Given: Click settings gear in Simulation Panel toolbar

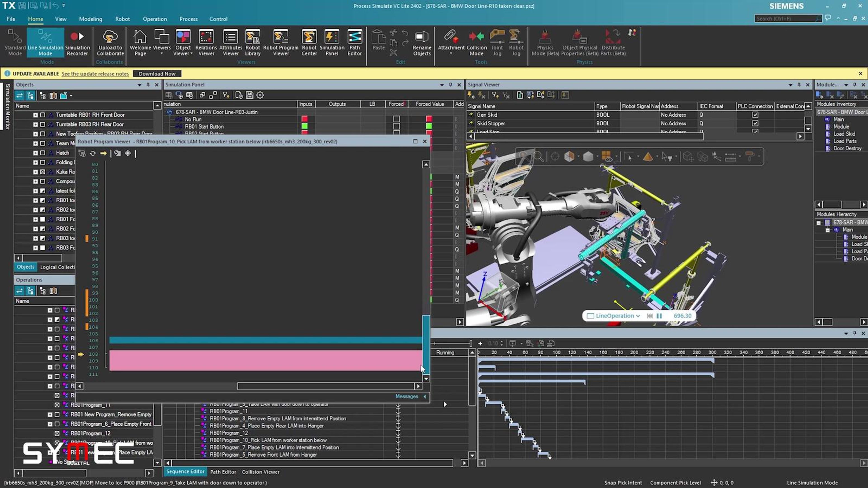Looking at the screenshot, I should 260,95.
